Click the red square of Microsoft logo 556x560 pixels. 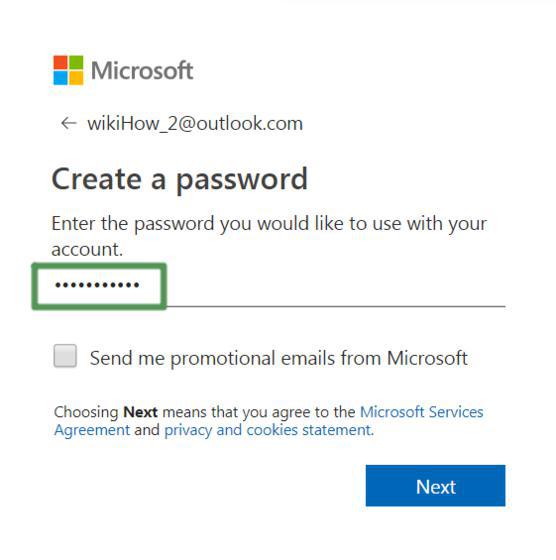(60, 62)
